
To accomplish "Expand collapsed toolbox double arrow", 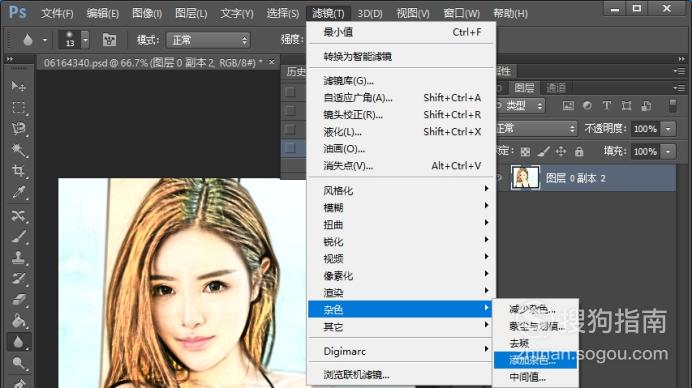I will click(x=10, y=58).
